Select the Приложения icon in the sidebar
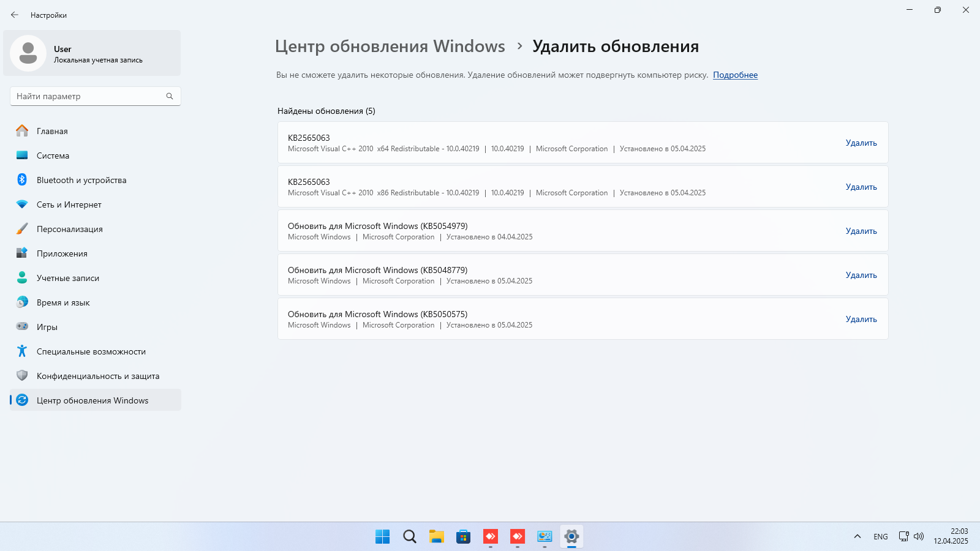 [x=22, y=253]
